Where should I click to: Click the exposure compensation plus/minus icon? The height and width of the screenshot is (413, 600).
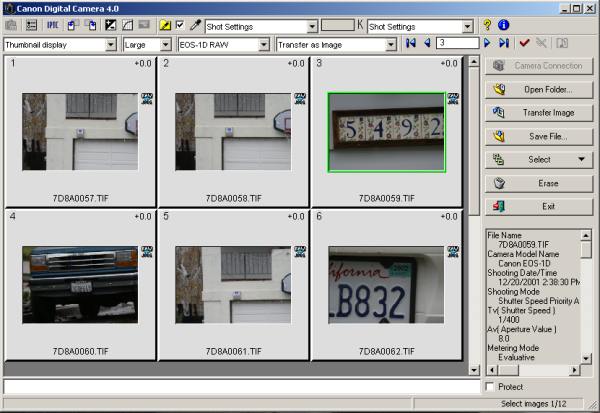(x=110, y=26)
